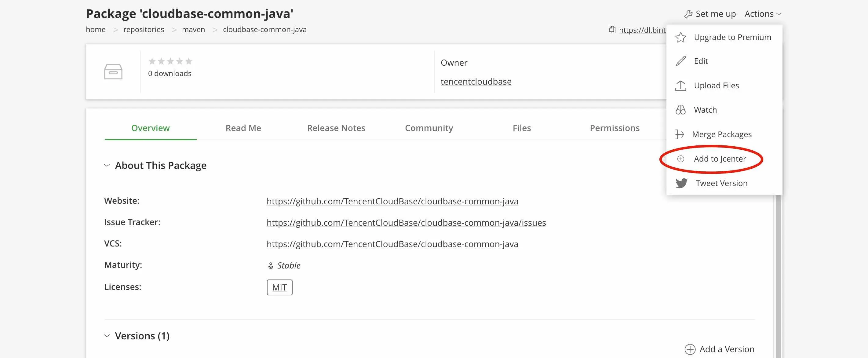This screenshot has width=868, height=358.
Task: Click the Edit pencil icon
Action: click(x=681, y=61)
